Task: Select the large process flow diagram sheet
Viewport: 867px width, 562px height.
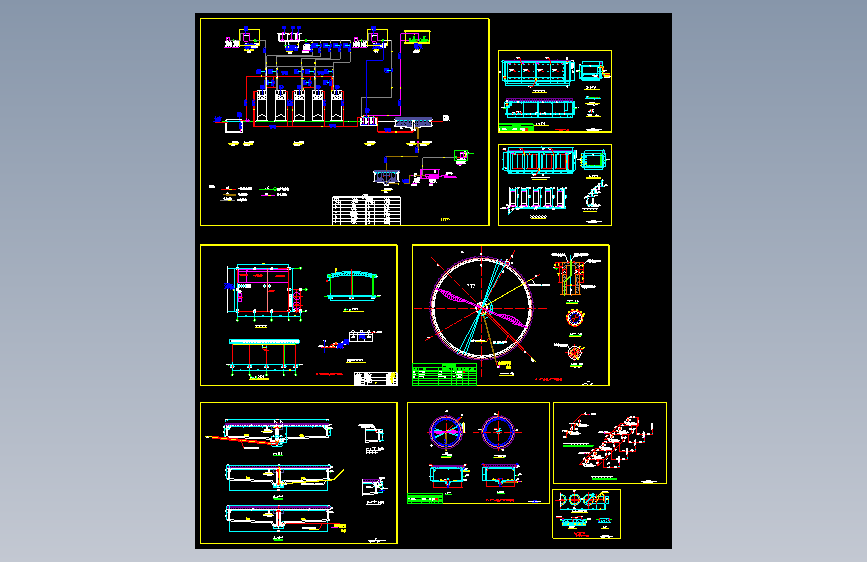Action: (x=344, y=122)
